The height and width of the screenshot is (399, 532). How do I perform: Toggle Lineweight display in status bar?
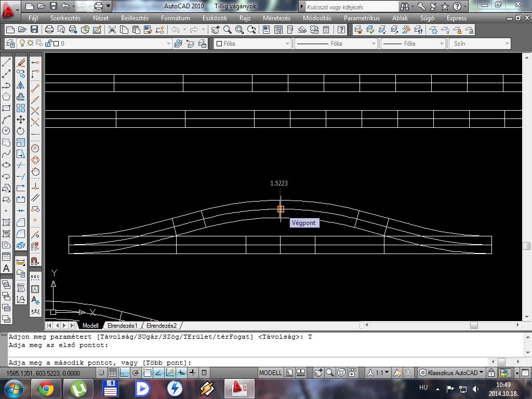tap(193, 373)
